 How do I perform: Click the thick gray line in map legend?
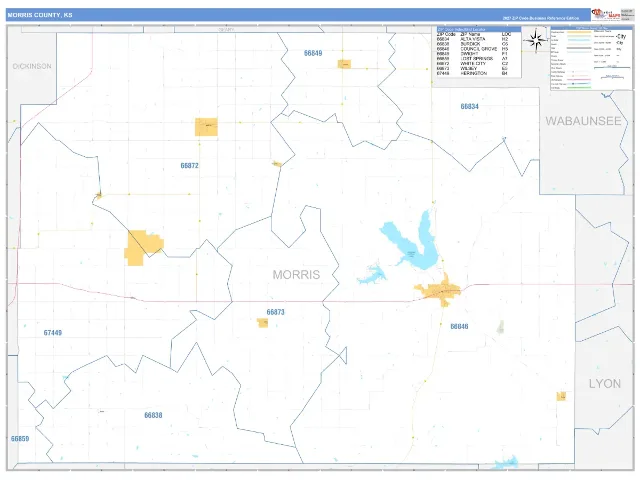point(579,48)
